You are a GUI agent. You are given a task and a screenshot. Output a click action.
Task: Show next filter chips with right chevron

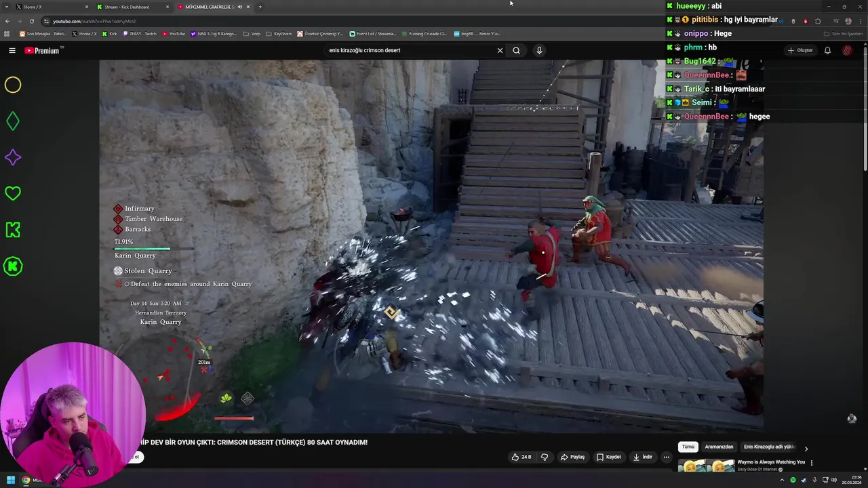[806, 448]
